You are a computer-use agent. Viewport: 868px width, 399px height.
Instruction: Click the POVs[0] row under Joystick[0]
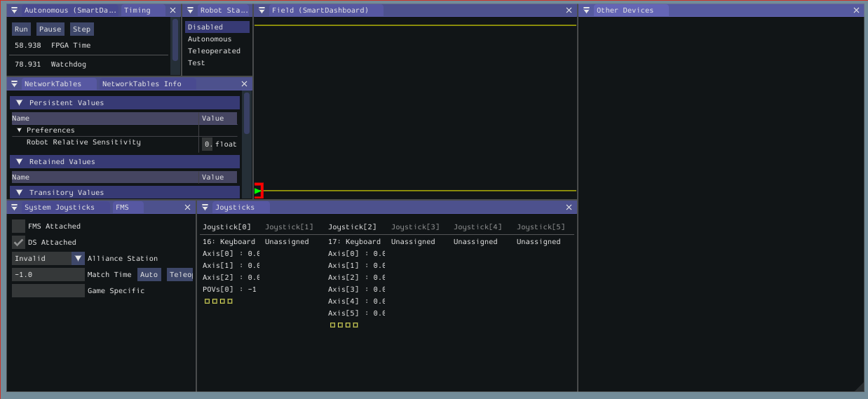tap(229, 290)
